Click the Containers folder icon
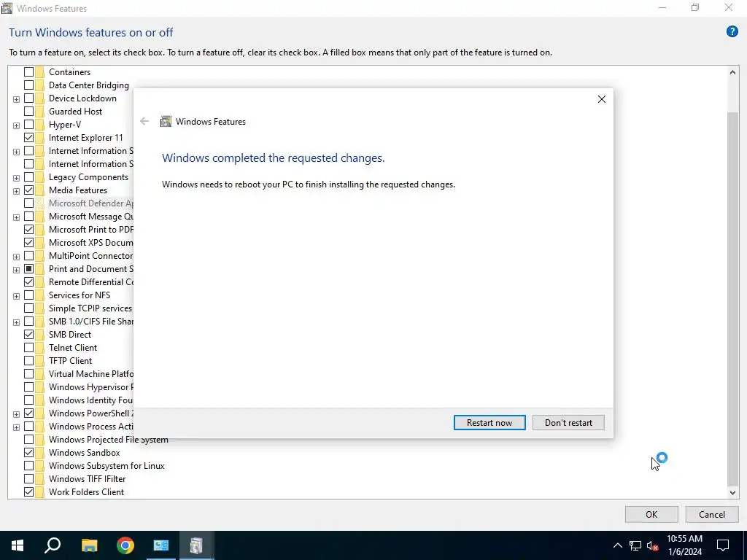The width and height of the screenshot is (747, 560). coord(39,72)
